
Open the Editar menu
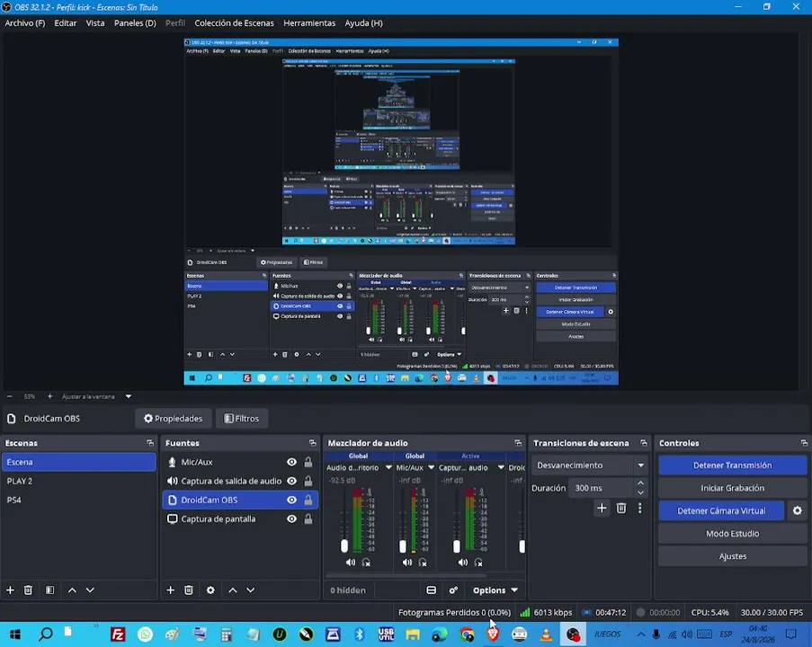tap(66, 23)
